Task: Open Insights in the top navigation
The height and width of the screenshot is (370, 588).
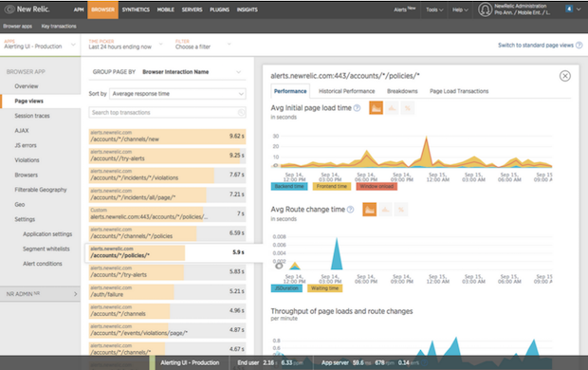Action: [248, 9]
